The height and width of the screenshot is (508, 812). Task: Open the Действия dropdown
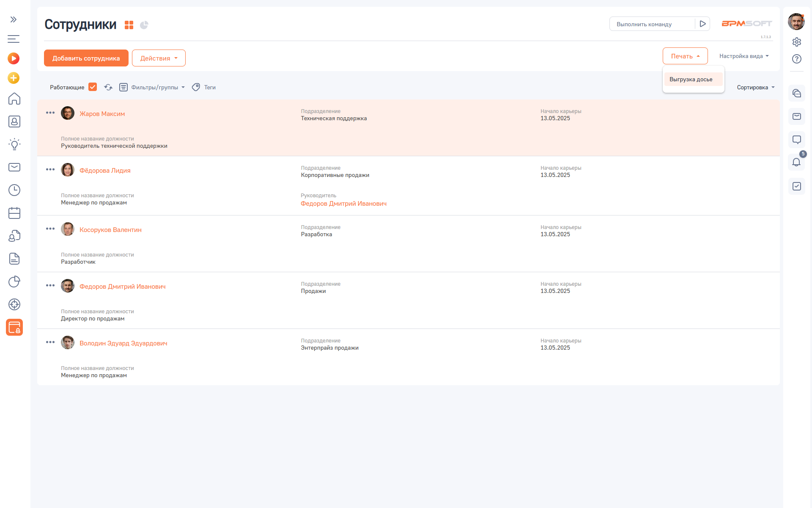click(159, 58)
